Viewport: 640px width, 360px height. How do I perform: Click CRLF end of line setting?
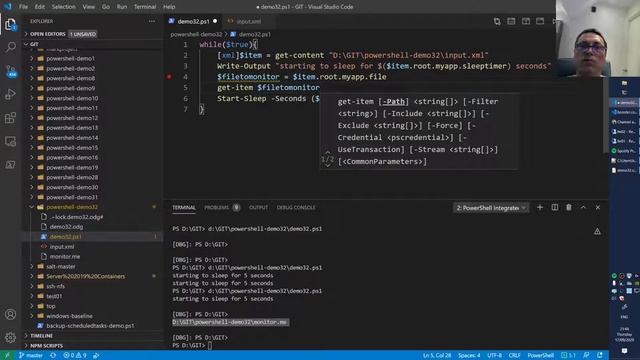coord(514,356)
